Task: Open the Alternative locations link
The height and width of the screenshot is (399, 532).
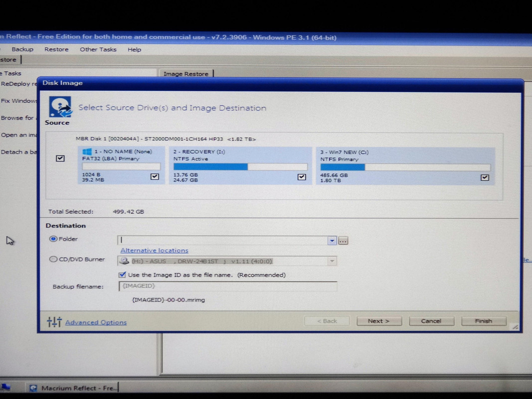Action: coord(154,250)
